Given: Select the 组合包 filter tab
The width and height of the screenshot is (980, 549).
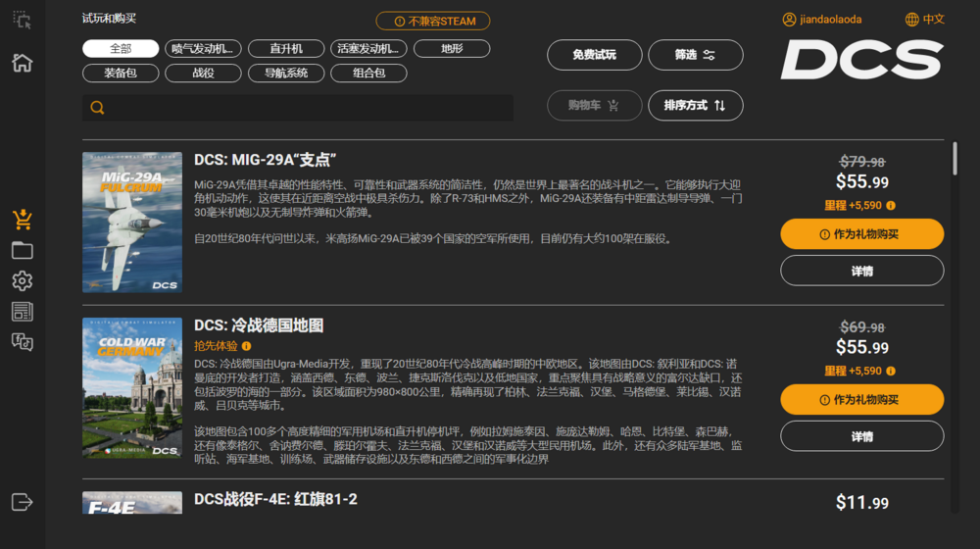Looking at the screenshot, I should (x=368, y=74).
